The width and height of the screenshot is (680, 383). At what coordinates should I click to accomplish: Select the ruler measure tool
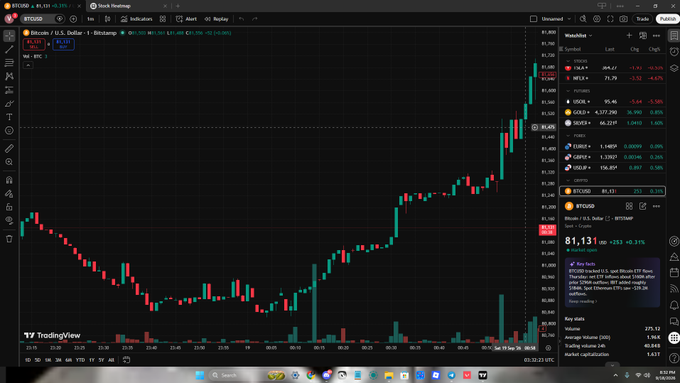(9, 148)
